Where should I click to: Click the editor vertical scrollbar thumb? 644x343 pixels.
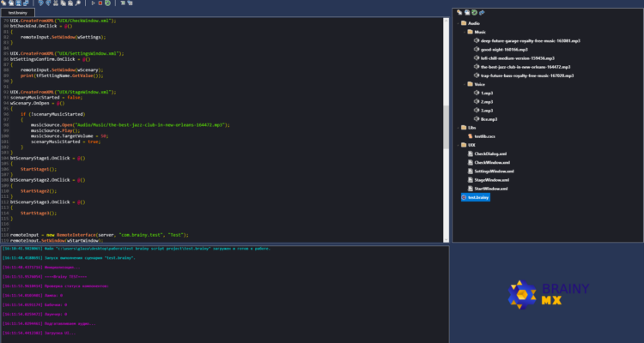tap(446, 127)
